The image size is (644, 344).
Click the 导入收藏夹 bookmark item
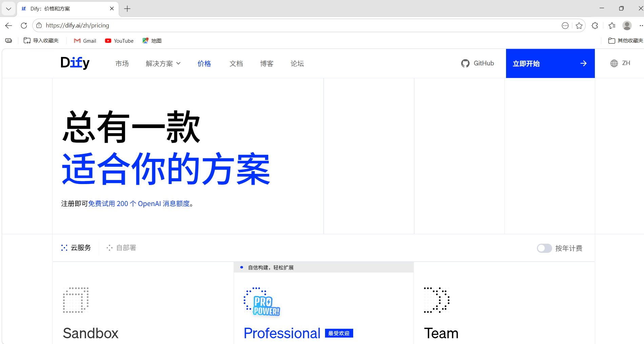coord(41,41)
